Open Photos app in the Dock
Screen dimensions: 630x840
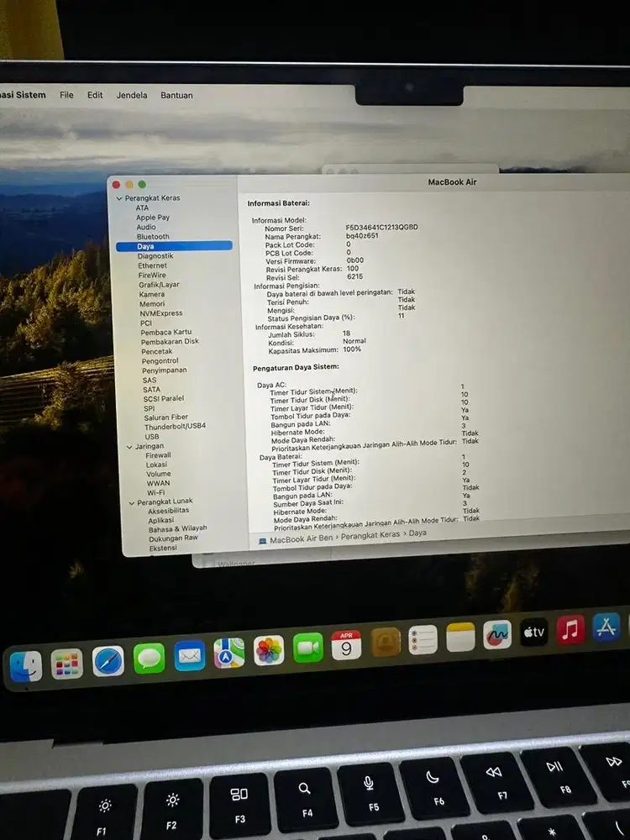269,650
